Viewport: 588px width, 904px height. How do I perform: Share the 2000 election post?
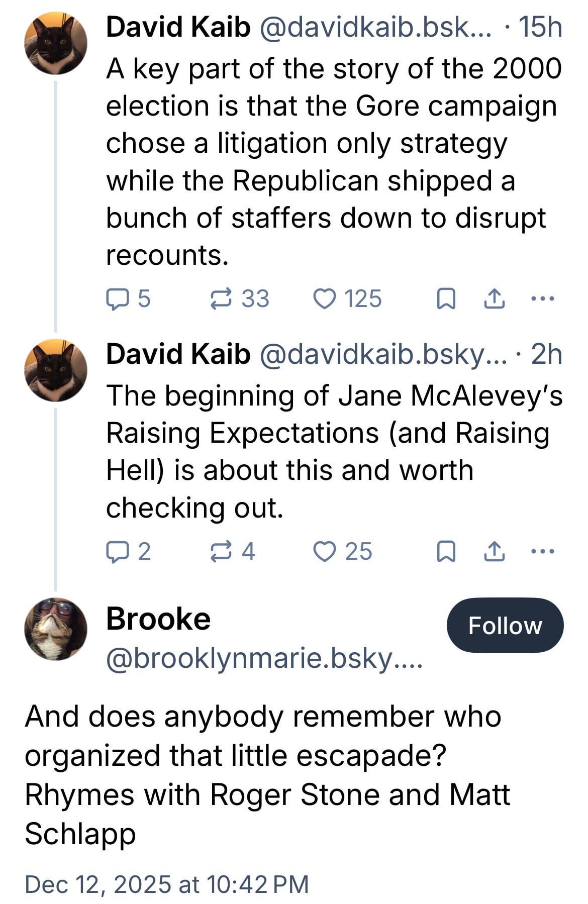click(494, 298)
